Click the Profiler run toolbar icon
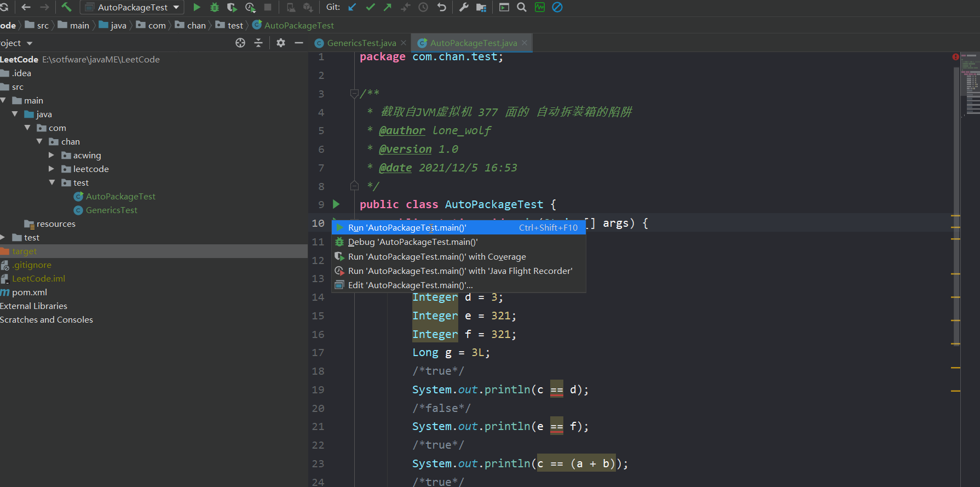Image resolution: width=980 pixels, height=487 pixels. pos(250,7)
